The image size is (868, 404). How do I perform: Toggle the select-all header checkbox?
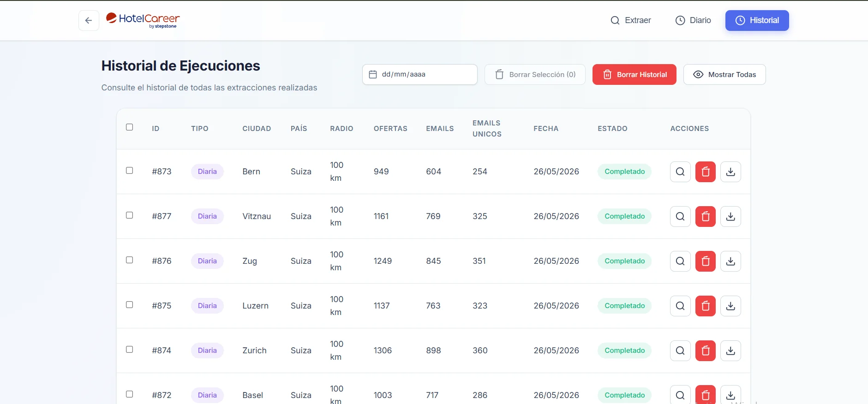130,127
